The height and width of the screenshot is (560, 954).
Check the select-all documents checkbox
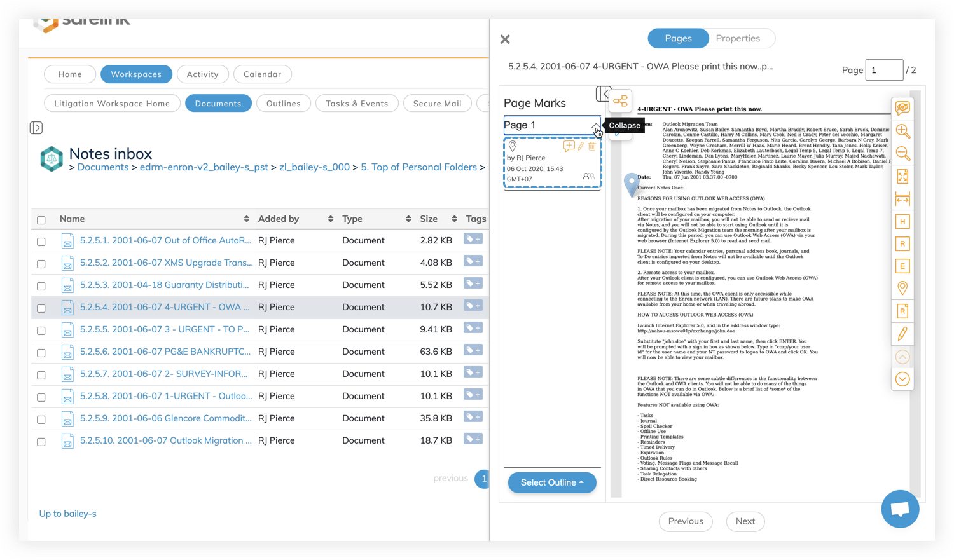coord(41,220)
